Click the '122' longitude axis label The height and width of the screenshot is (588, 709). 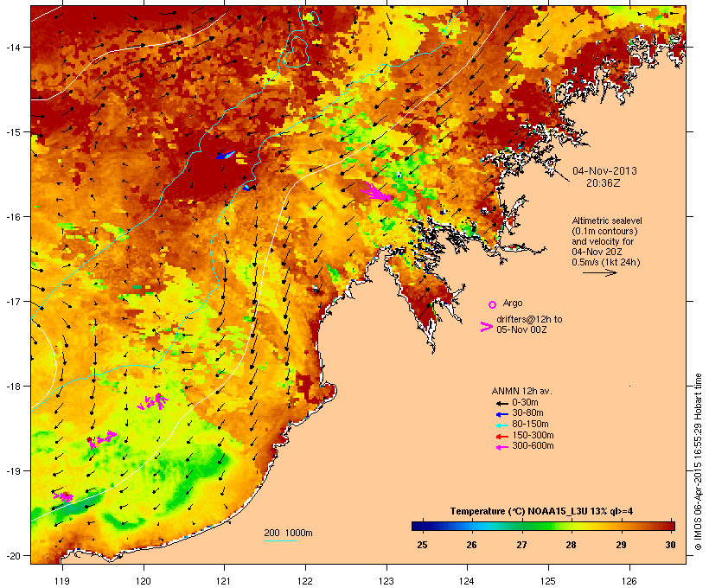(305, 581)
